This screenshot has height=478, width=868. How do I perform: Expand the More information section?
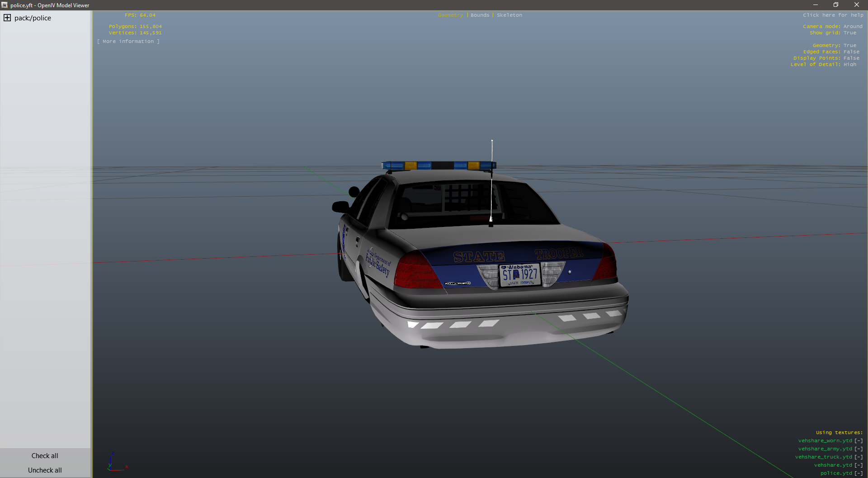[128, 42]
